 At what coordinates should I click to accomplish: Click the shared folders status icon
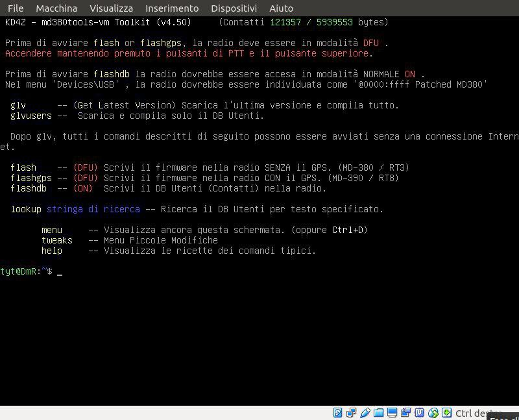point(378,413)
